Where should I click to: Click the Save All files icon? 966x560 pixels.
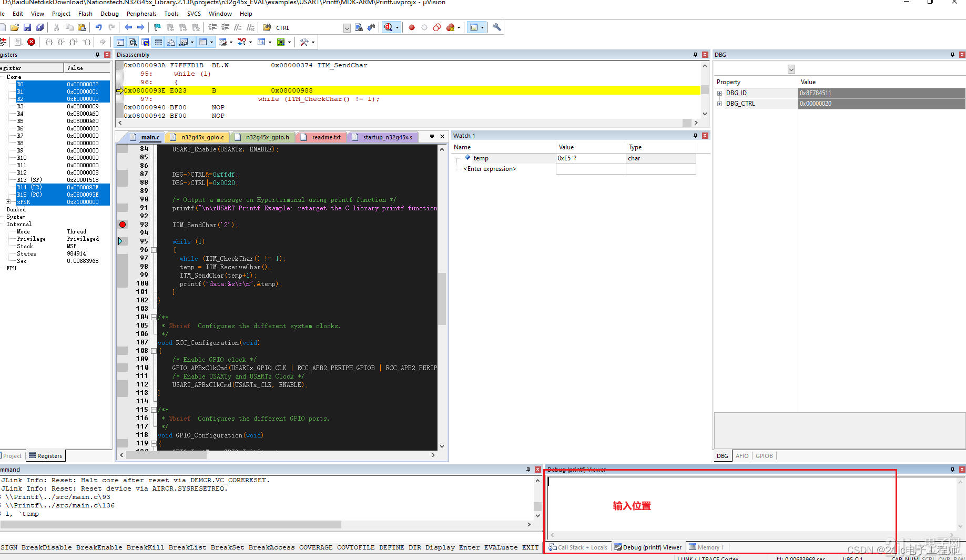click(x=40, y=27)
